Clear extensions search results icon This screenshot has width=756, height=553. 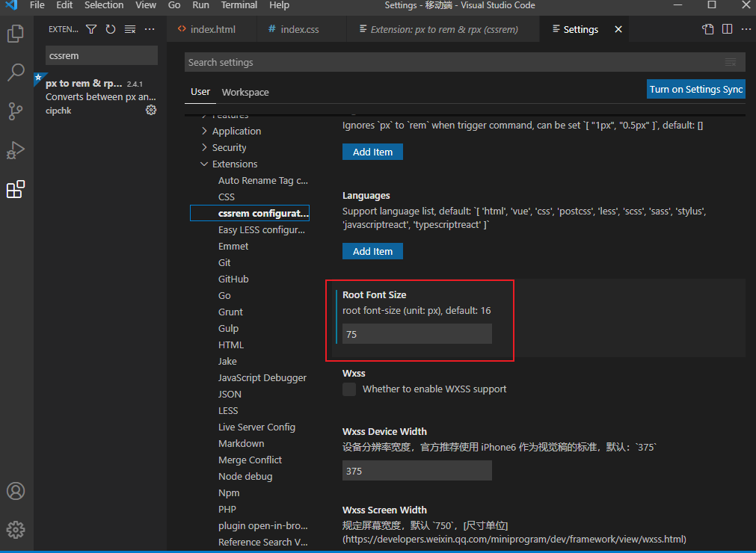coord(130,29)
